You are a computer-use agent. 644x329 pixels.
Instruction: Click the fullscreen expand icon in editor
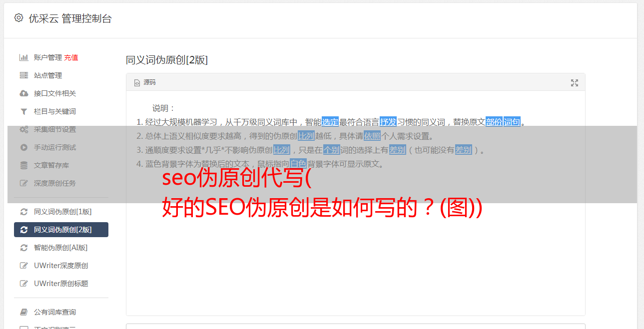pyautogui.click(x=575, y=83)
